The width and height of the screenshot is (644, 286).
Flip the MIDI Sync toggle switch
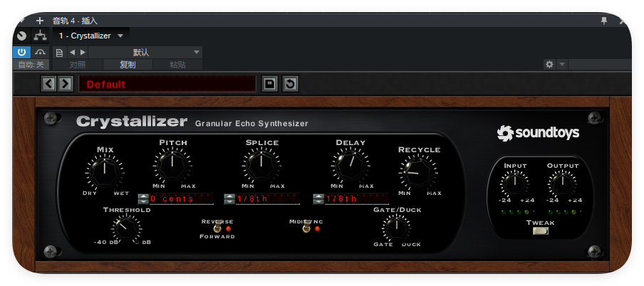coord(306,228)
